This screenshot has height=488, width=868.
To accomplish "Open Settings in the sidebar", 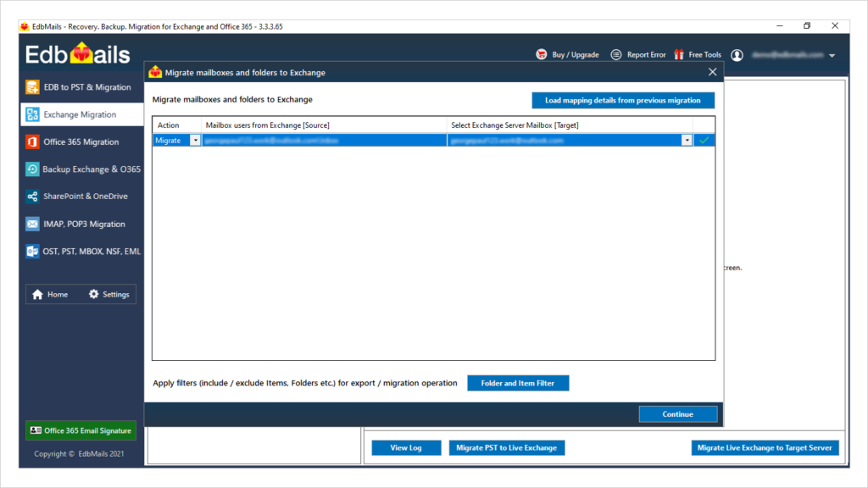I will point(108,295).
